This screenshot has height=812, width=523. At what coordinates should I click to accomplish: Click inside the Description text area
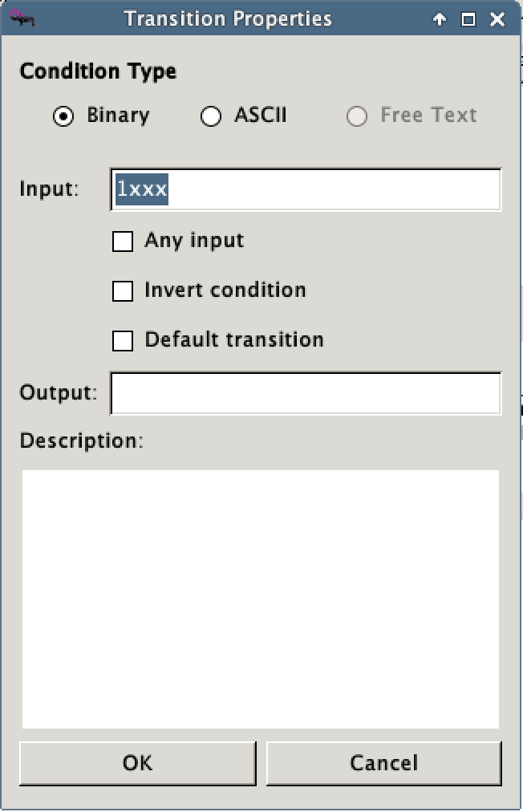point(261,598)
